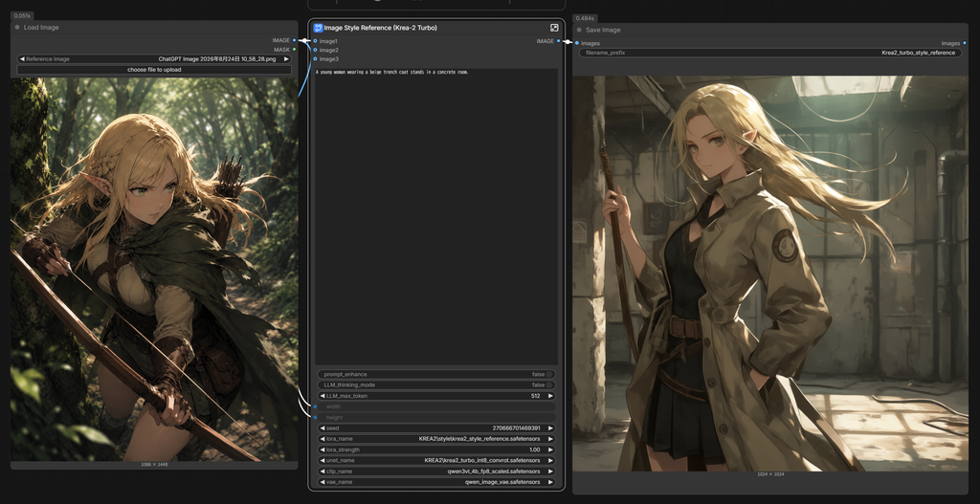Viewport: 980px width, 504px height.
Task: Switch to previous lora_name option
Action: pyautogui.click(x=322, y=439)
